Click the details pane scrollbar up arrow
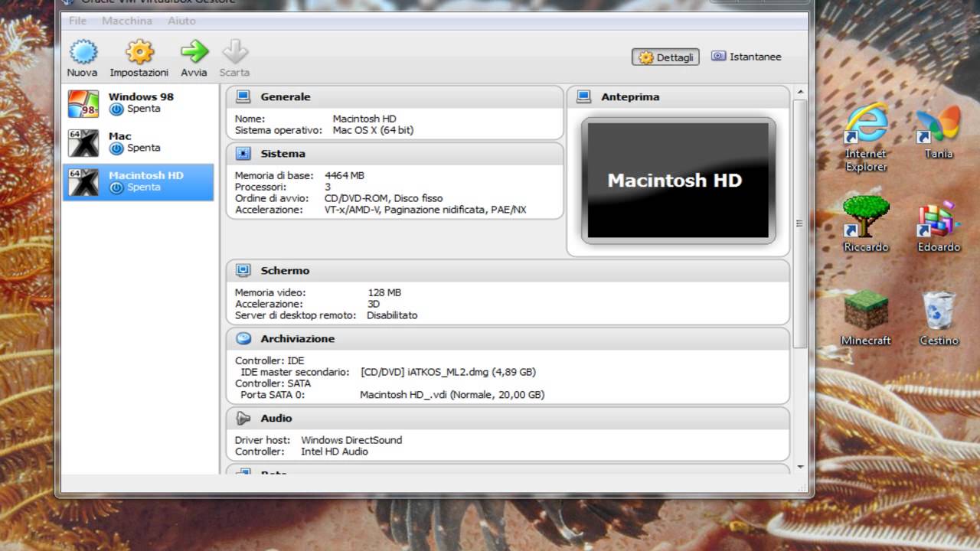 [x=801, y=93]
